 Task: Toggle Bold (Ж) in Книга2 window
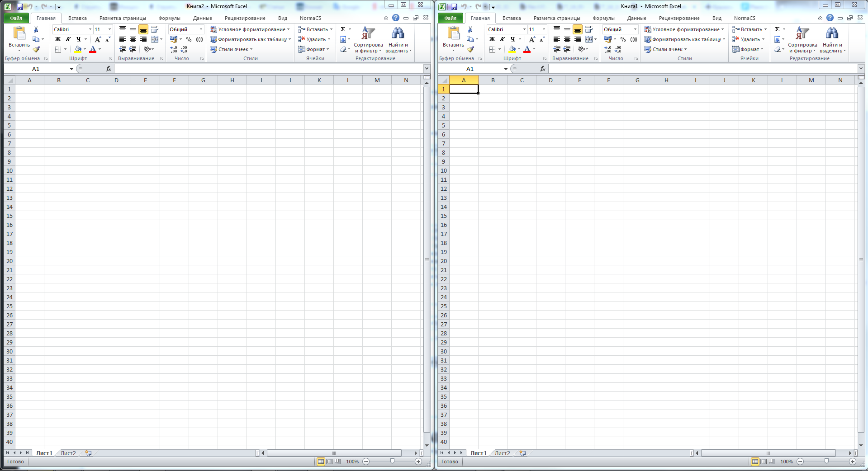(x=58, y=39)
